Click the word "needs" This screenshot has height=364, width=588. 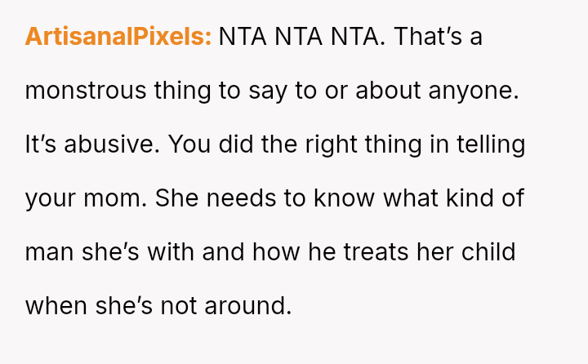tap(243, 198)
